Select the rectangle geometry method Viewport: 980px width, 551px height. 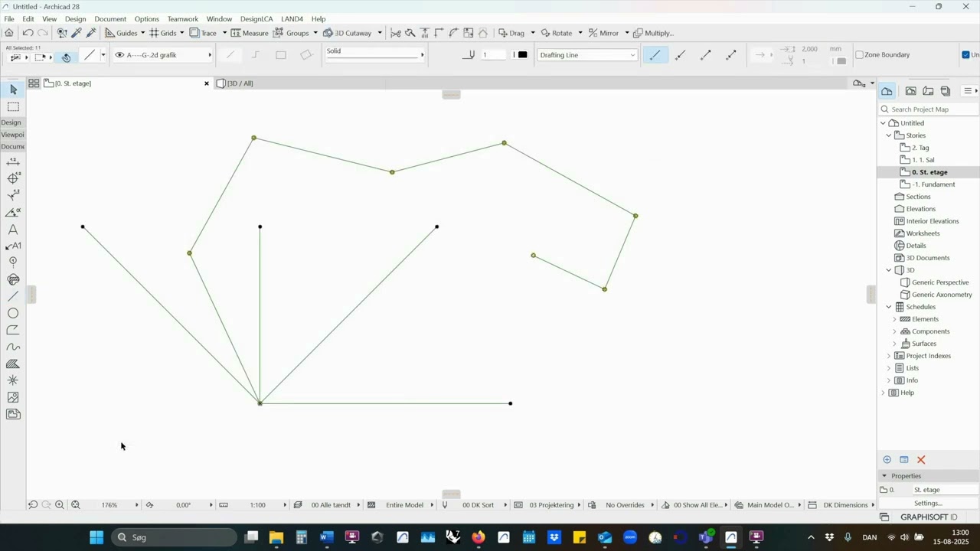click(x=281, y=55)
